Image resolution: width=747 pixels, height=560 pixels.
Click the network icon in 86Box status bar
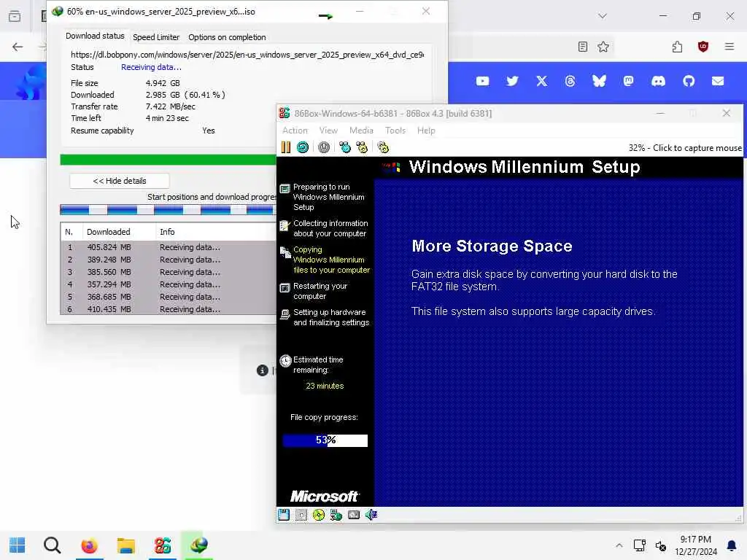[336, 514]
